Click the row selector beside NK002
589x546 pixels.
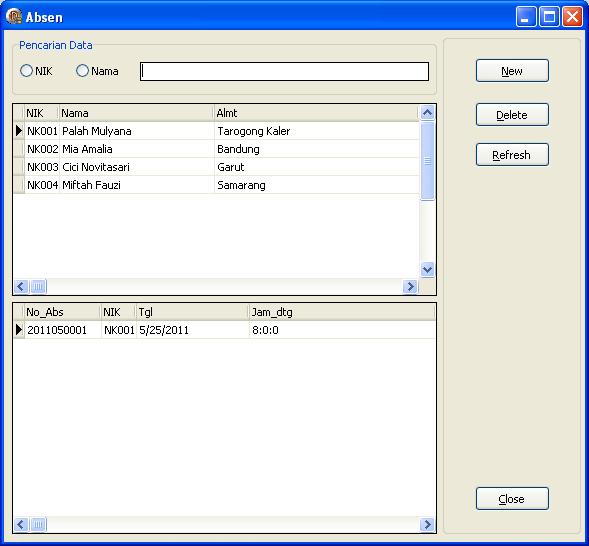point(19,149)
